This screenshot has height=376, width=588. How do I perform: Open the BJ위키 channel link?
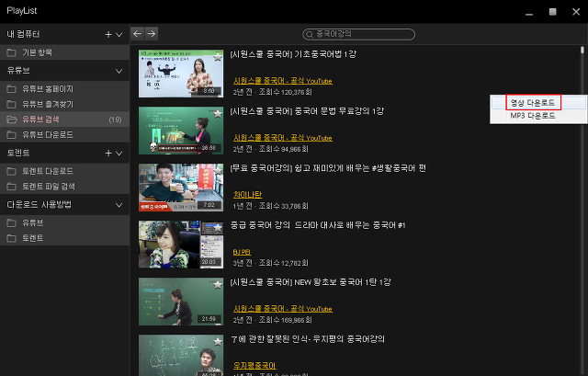242,252
